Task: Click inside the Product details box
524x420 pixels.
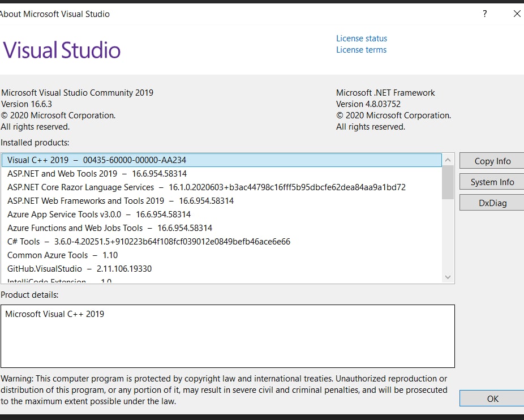Action: click(227, 336)
